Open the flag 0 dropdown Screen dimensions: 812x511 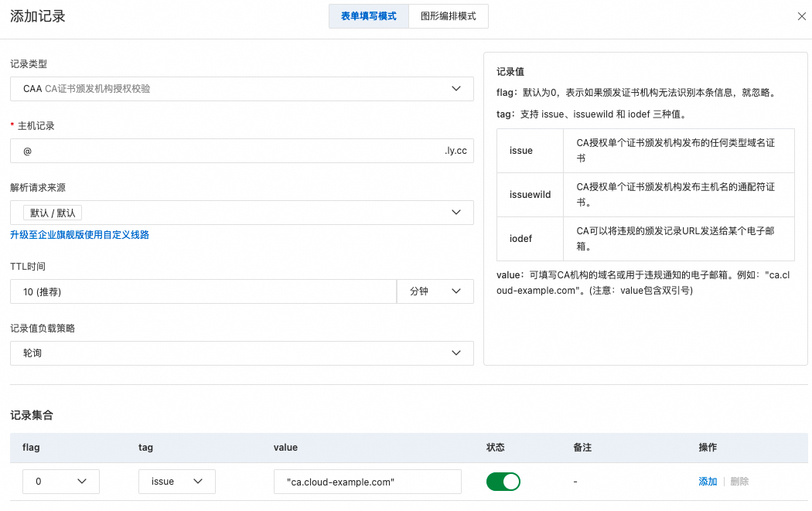61,482
